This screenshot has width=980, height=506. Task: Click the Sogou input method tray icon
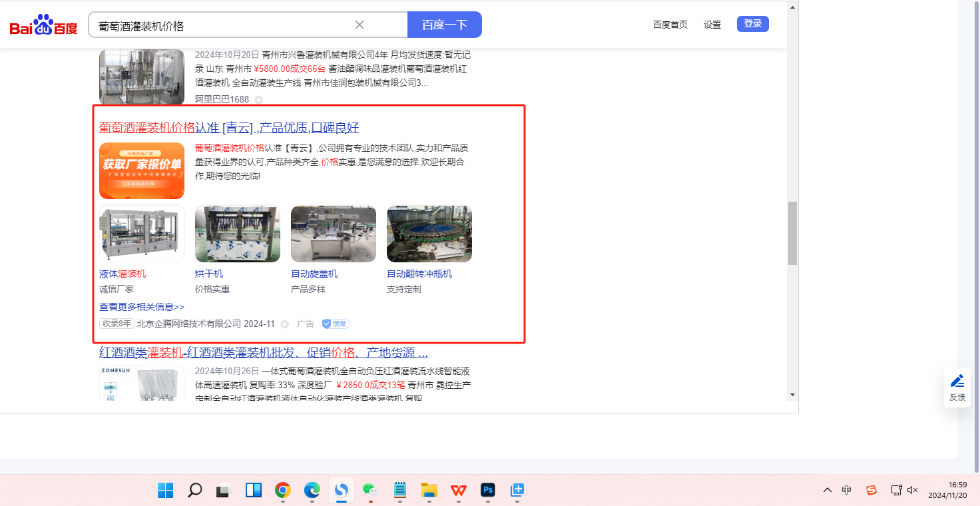871,490
